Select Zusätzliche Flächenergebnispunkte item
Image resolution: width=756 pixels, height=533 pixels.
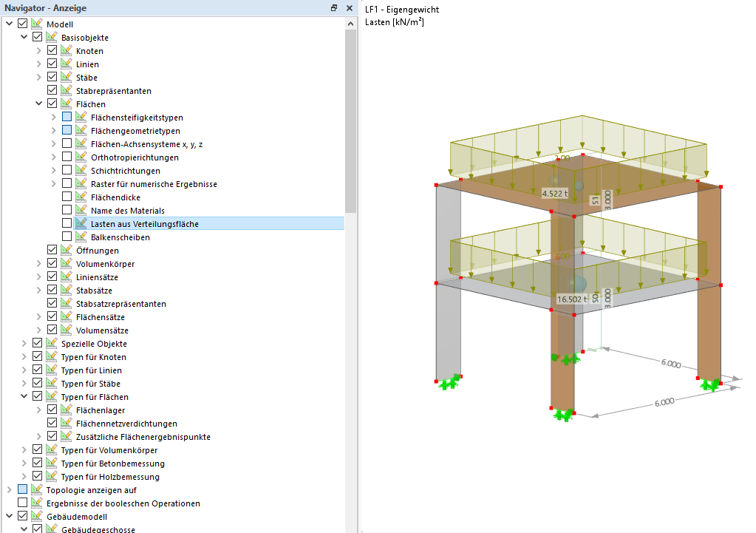[x=143, y=437]
